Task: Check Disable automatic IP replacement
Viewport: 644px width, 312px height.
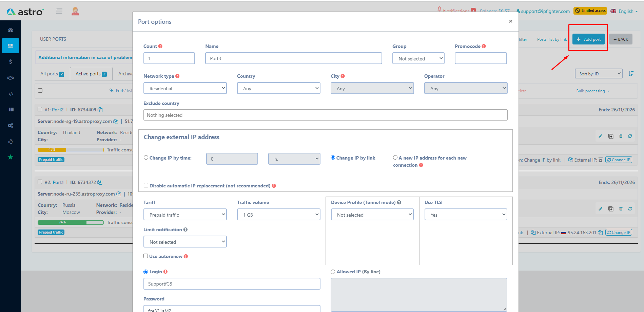Action: pyautogui.click(x=146, y=185)
